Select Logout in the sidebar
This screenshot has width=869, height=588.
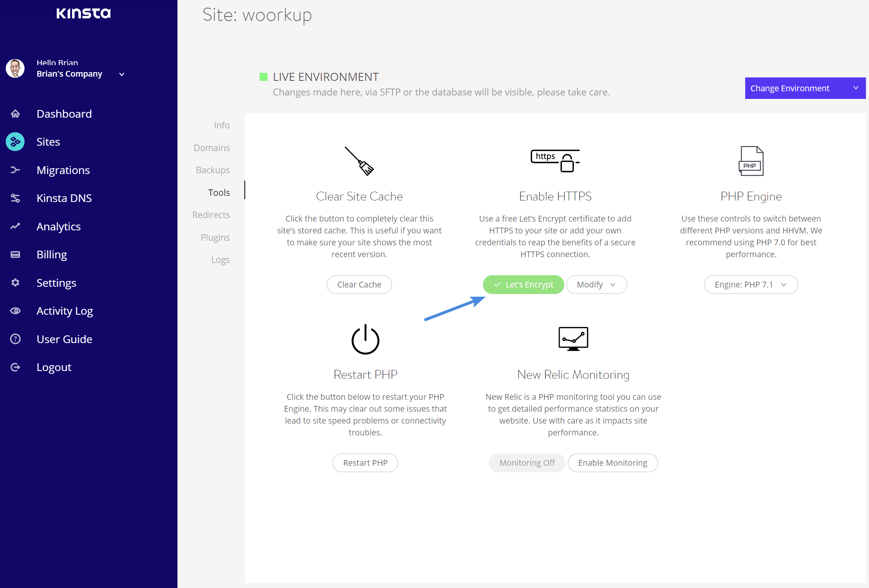click(54, 367)
